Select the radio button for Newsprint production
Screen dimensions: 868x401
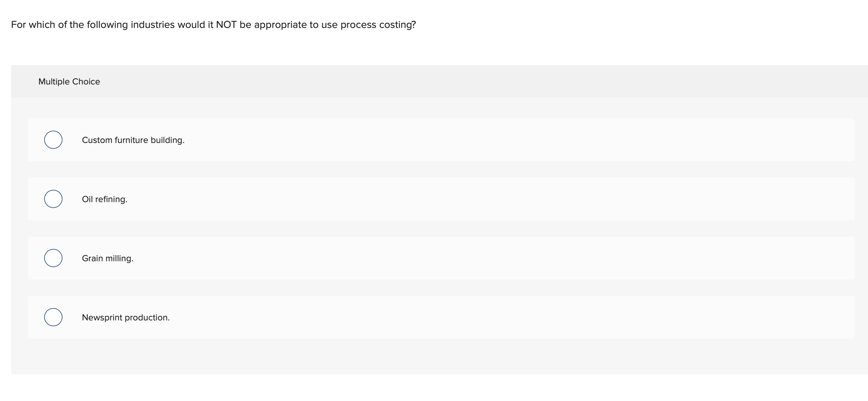53,317
